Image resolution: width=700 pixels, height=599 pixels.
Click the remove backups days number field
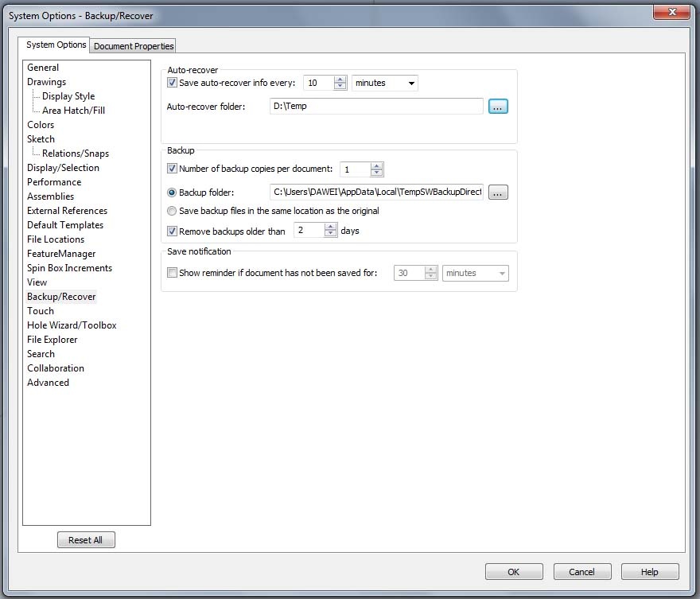(309, 231)
